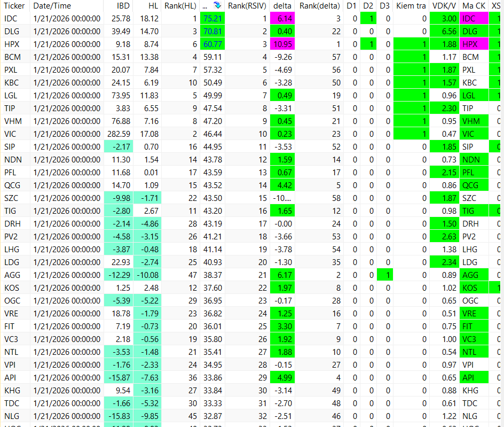Screen dimensions: 504x427
Task: Sort by the Kiem tra column header
Action: 411,6
